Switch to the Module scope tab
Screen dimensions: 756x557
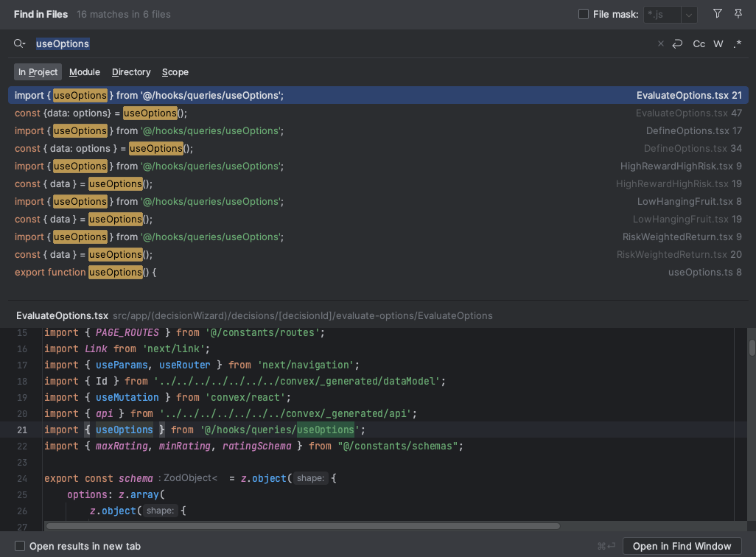pos(85,72)
